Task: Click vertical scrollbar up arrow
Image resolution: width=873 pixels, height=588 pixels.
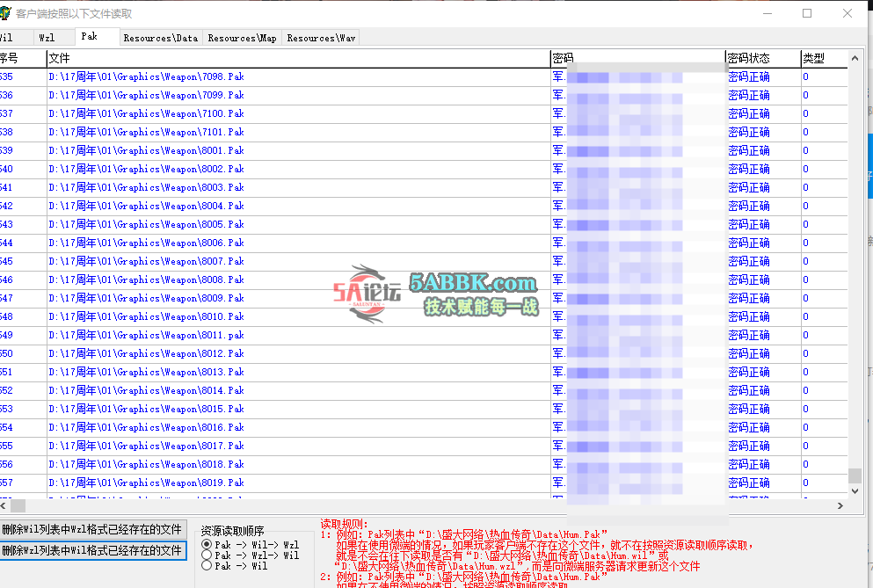Action: tap(855, 58)
